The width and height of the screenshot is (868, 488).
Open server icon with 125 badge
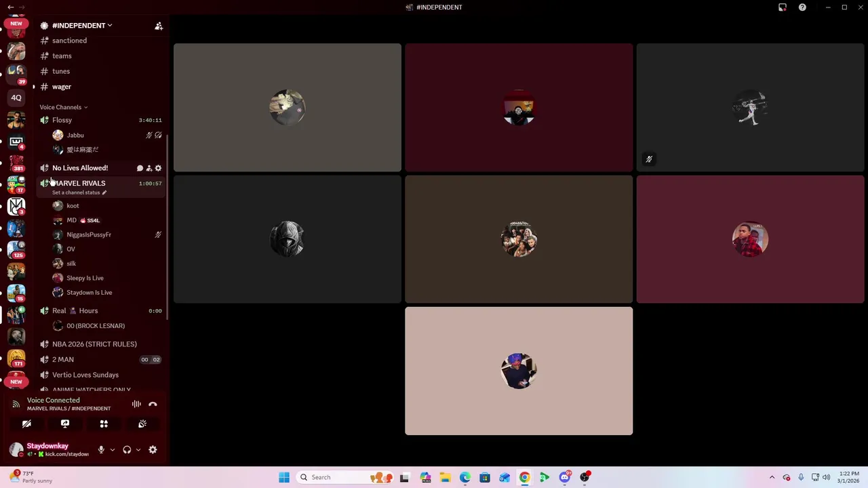[16, 249]
